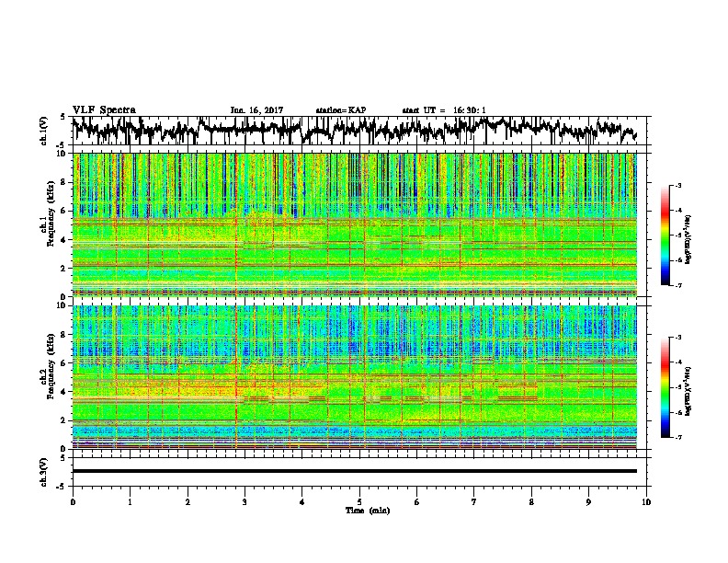Click the time axis tick label "7"
This screenshot has height=563, width=728.
(x=474, y=502)
